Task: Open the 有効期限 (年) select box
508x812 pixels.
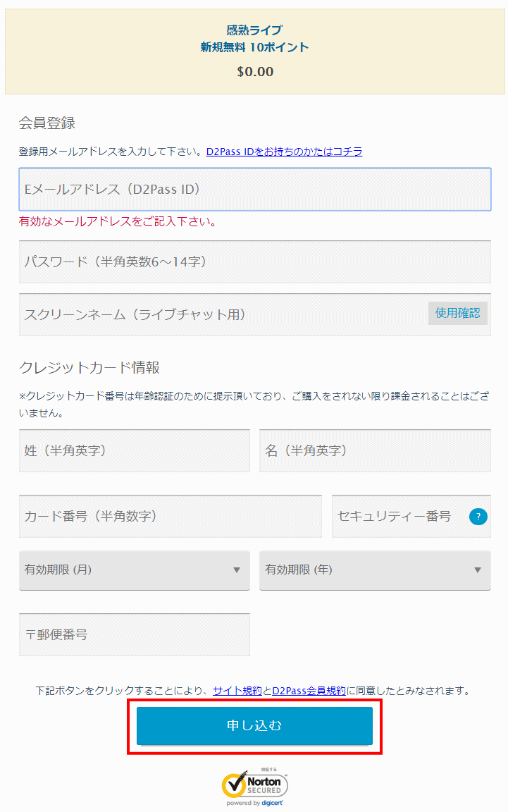Action: (x=366, y=570)
